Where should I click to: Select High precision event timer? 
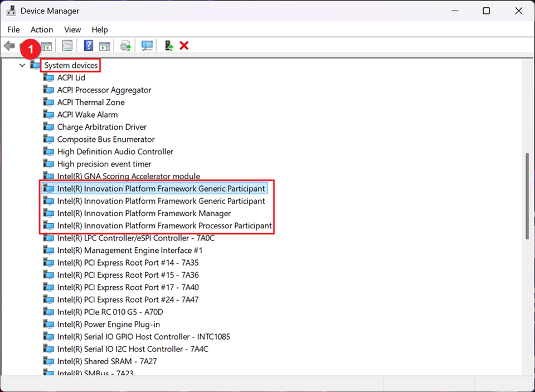(104, 164)
